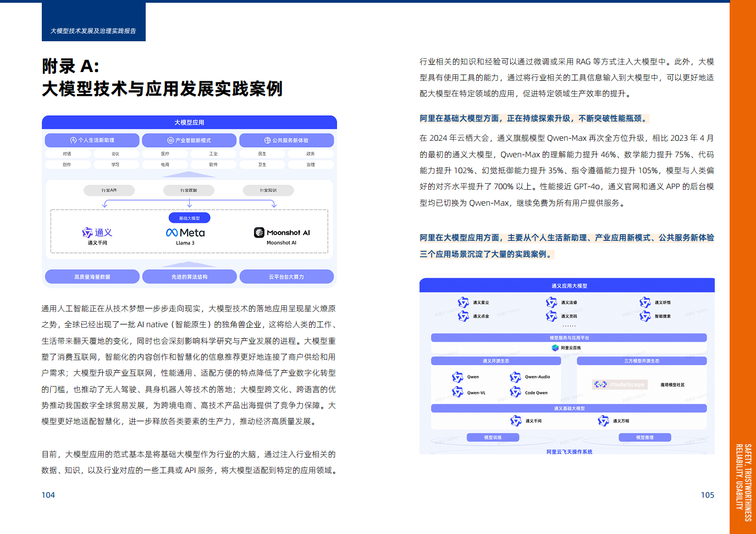Click the 学习 pill
This screenshot has width=756, height=534.
(x=115, y=164)
